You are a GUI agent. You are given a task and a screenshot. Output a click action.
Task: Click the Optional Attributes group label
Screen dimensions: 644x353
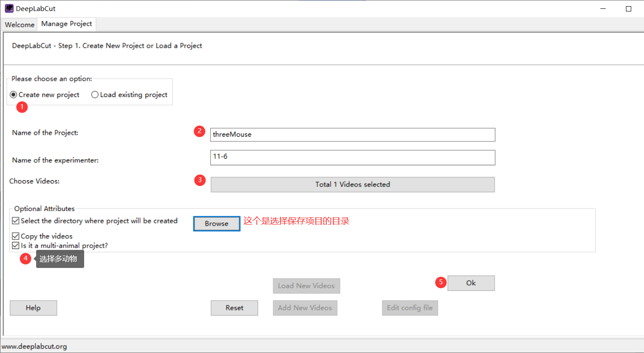[44, 209]
